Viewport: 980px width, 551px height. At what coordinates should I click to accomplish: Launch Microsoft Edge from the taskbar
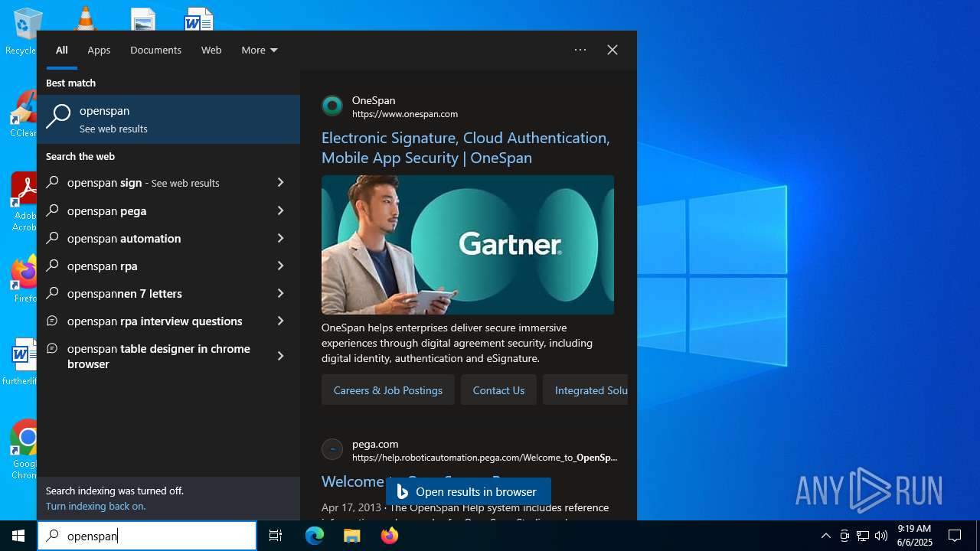[x=315, y=536]
